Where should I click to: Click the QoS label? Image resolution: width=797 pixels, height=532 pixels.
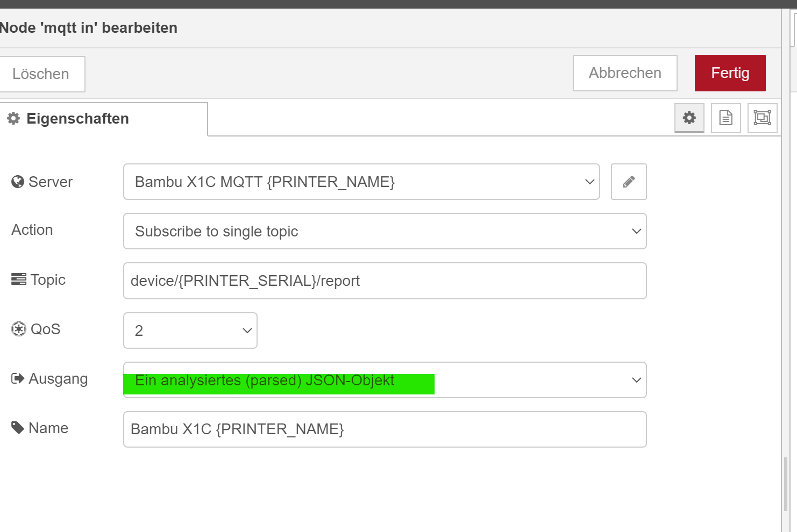tap(36, 329)
